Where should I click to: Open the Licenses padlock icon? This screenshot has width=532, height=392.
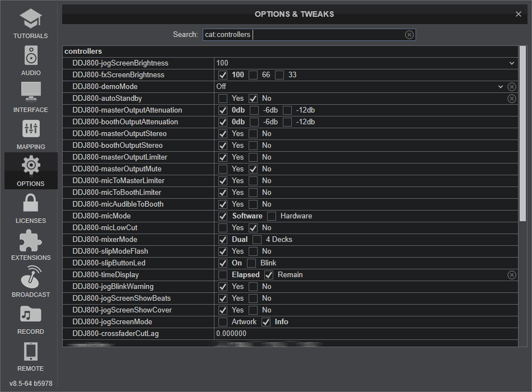coord(31,203)
